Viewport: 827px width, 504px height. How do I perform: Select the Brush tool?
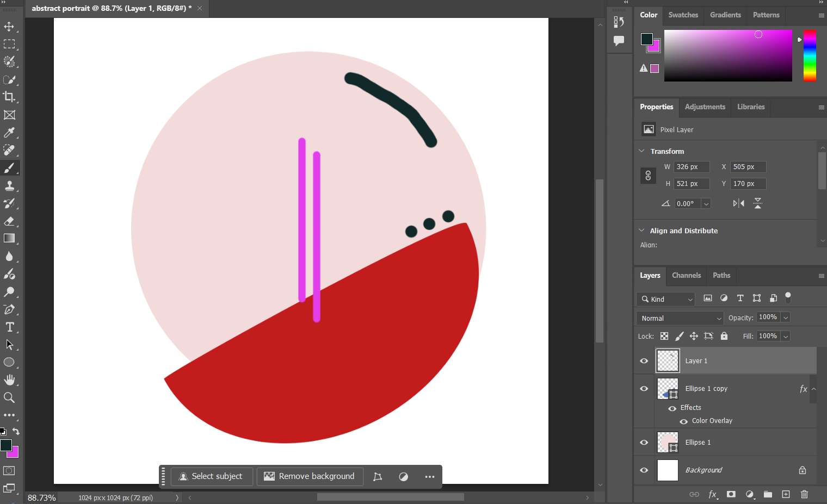(x=10, y=167)
